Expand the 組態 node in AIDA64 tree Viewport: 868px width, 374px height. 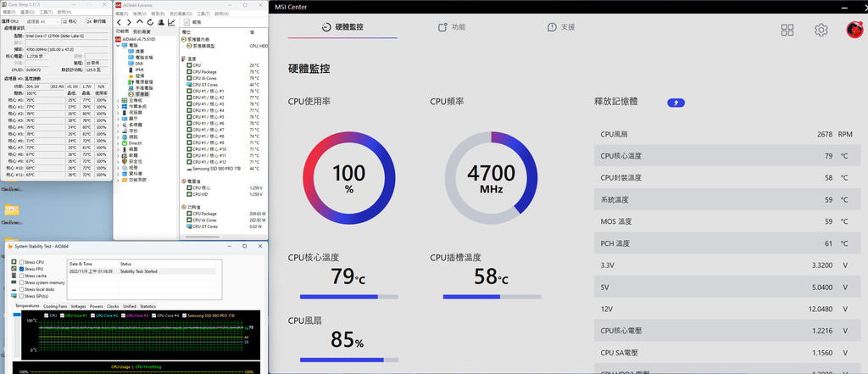click(118, 167)
